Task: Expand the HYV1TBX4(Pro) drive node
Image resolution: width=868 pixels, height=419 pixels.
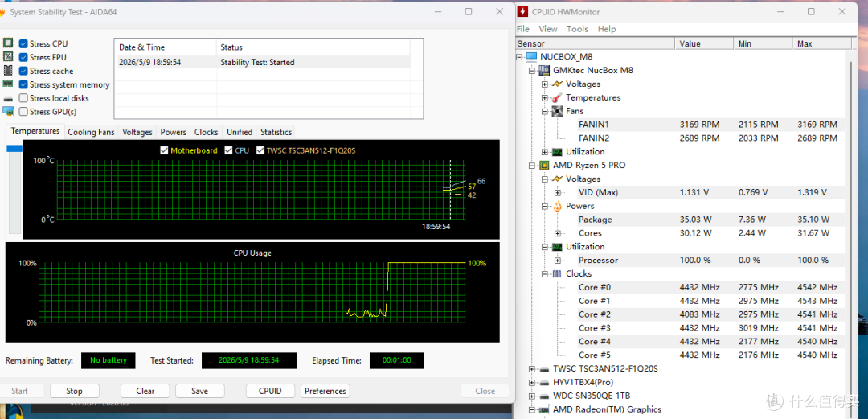Action: pos(532,383)
